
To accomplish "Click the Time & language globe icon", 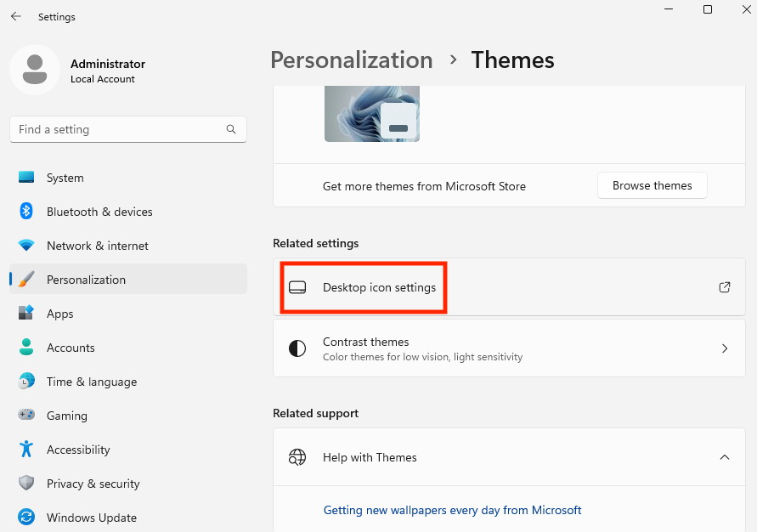I will 26,382.
